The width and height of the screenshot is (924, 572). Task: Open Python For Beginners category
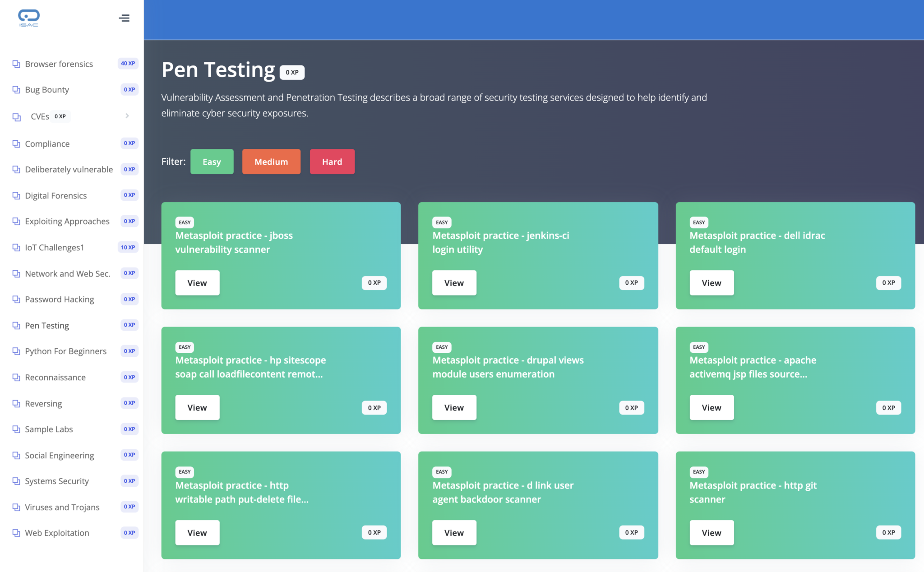[x=66, y=351]
